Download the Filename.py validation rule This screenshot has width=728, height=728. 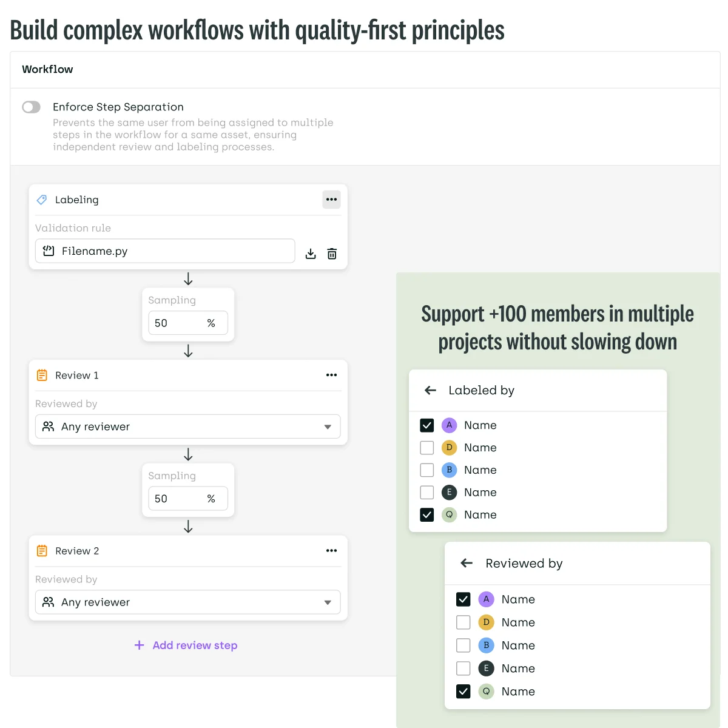click(311, 254)
